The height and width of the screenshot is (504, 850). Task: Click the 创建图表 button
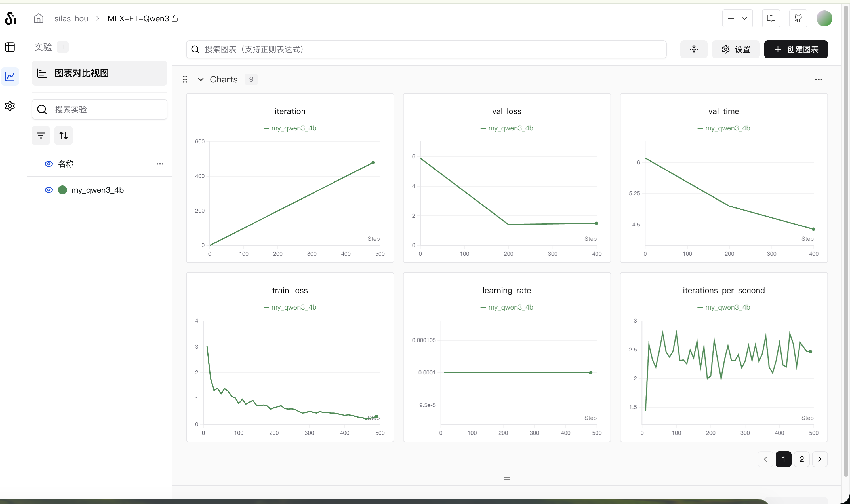coord(796,50)
